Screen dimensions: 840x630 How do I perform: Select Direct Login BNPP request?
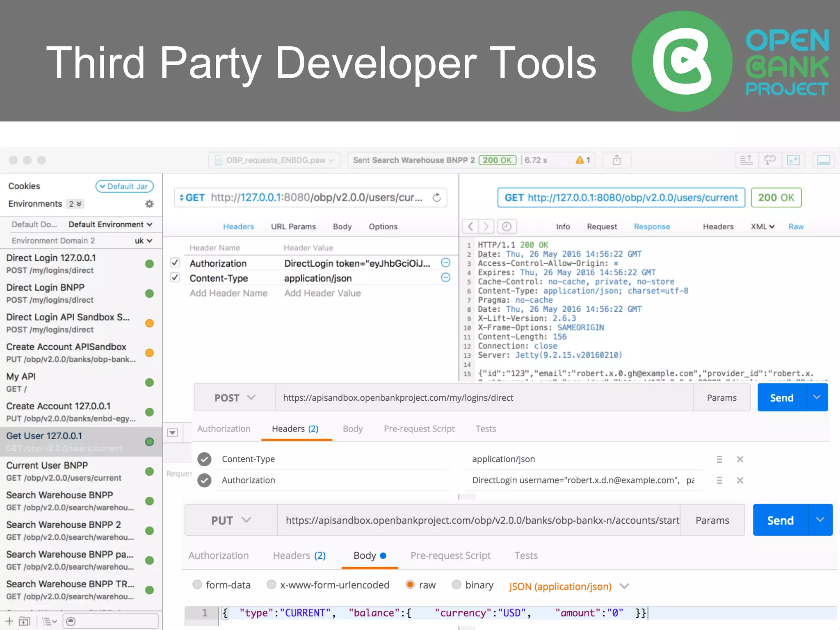[81, 293]
